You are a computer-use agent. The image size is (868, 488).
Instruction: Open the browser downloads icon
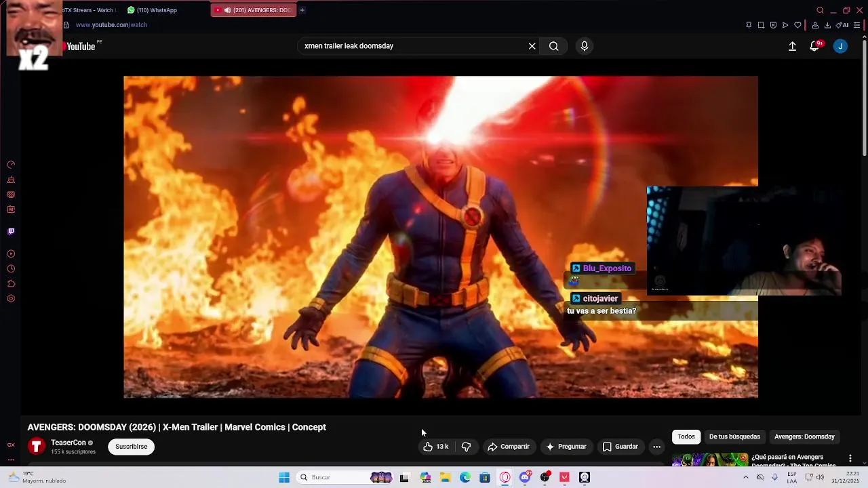click(827, 25)
